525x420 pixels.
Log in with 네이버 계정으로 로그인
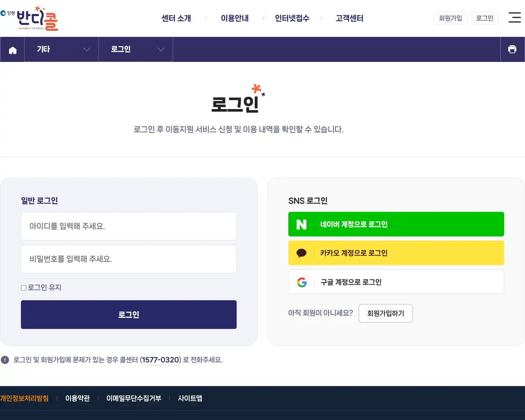396,224
